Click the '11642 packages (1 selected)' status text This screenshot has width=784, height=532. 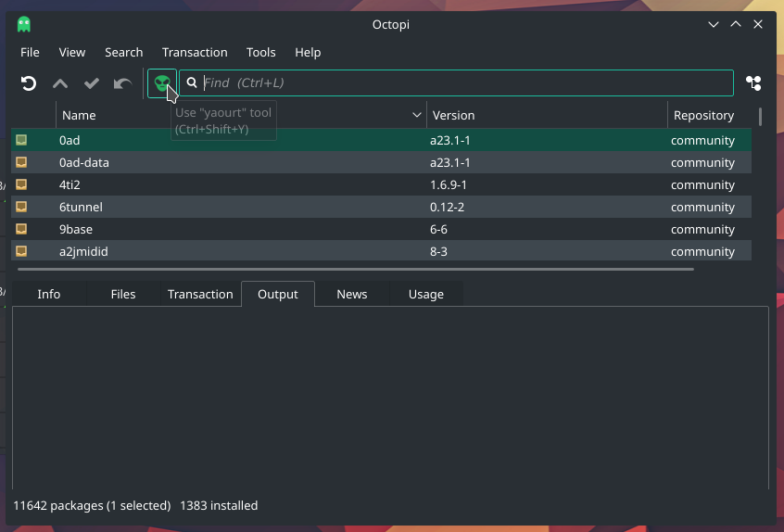92,505
